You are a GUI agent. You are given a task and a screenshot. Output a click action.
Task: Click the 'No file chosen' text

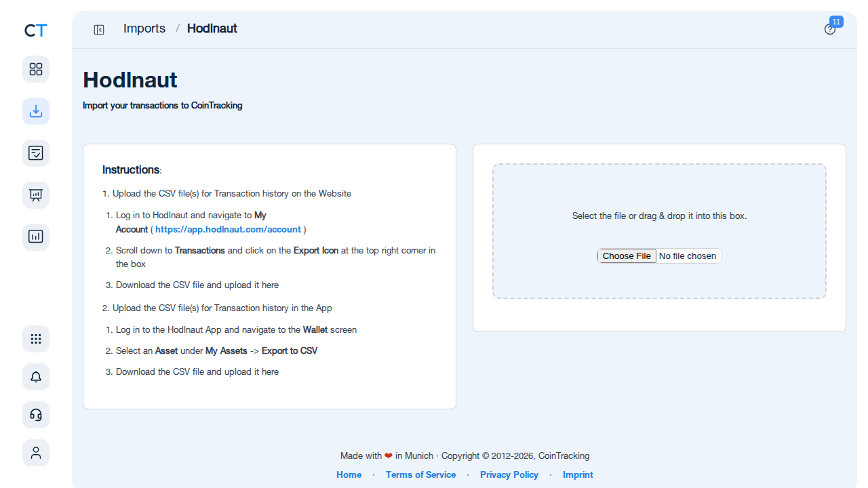click(x=688, y=256)
